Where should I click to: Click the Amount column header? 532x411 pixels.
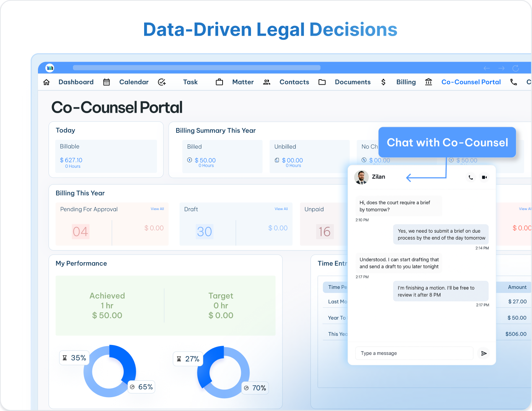(x=517, y=287)
